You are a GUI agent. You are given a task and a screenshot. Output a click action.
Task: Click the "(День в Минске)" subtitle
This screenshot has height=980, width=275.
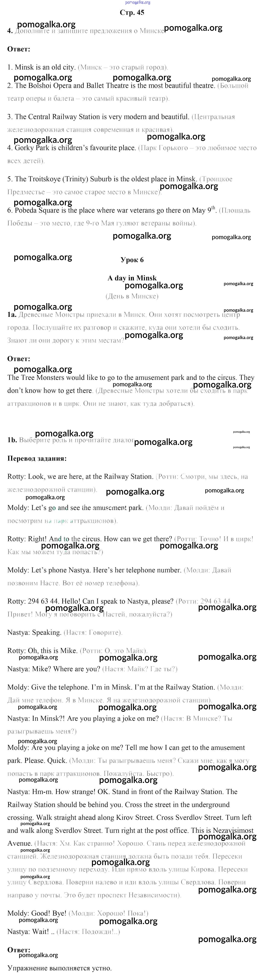(132, 296)
